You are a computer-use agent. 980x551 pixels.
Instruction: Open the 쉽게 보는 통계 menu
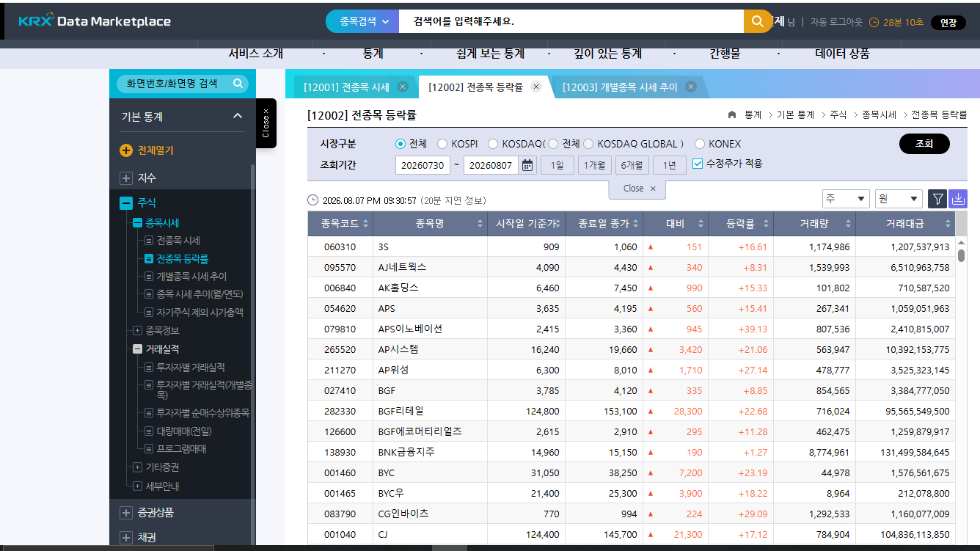490,54
